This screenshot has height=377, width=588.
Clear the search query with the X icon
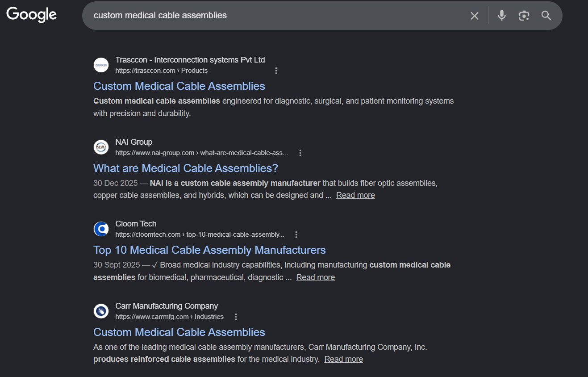tap(475, 16)
